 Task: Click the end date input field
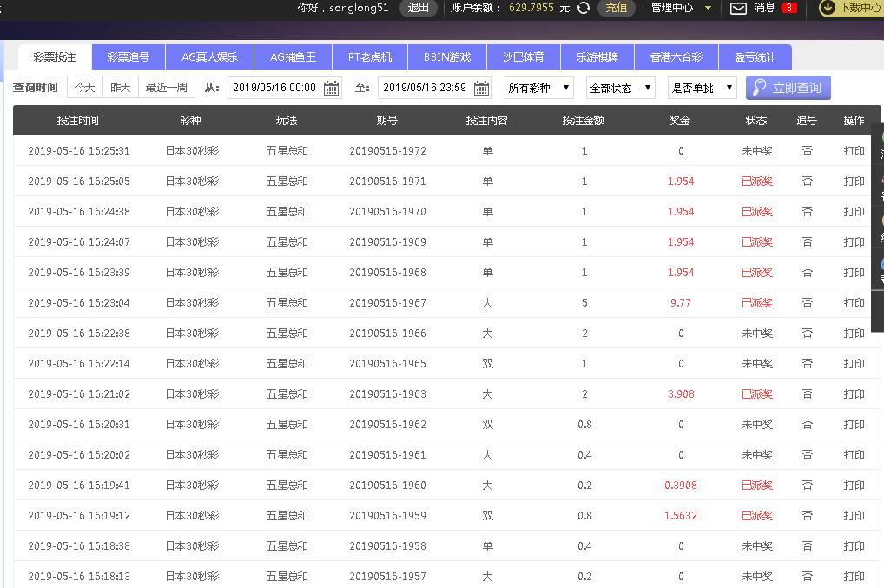[435, 88]
